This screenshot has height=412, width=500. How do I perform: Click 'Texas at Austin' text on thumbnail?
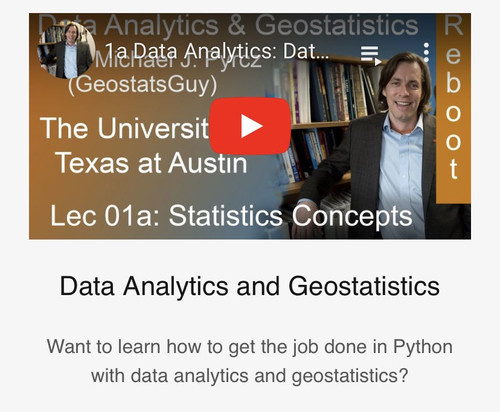pyautogui.click(x=152, y=163)
